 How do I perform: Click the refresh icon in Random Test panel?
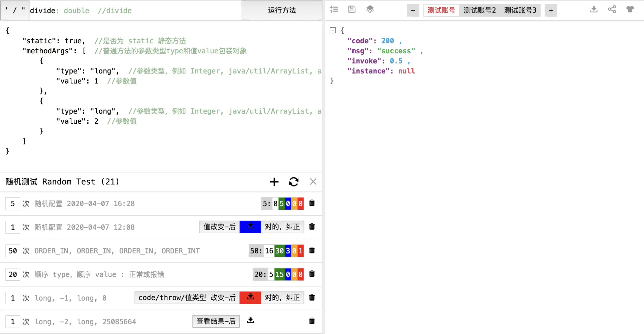(294, 182)
